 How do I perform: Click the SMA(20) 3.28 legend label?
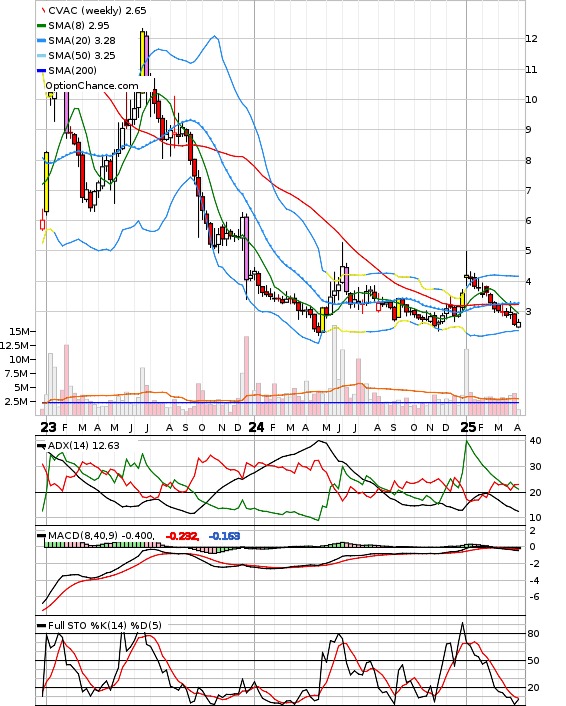pyautogui.click(x=82, y=41)
